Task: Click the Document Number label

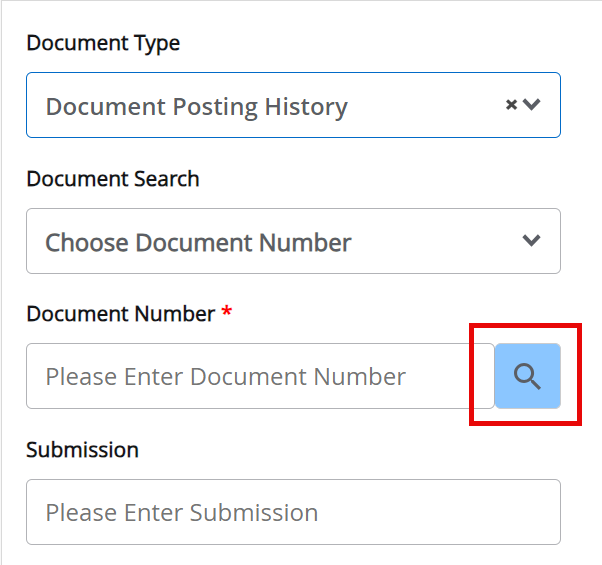Action: tap(120, 314)
